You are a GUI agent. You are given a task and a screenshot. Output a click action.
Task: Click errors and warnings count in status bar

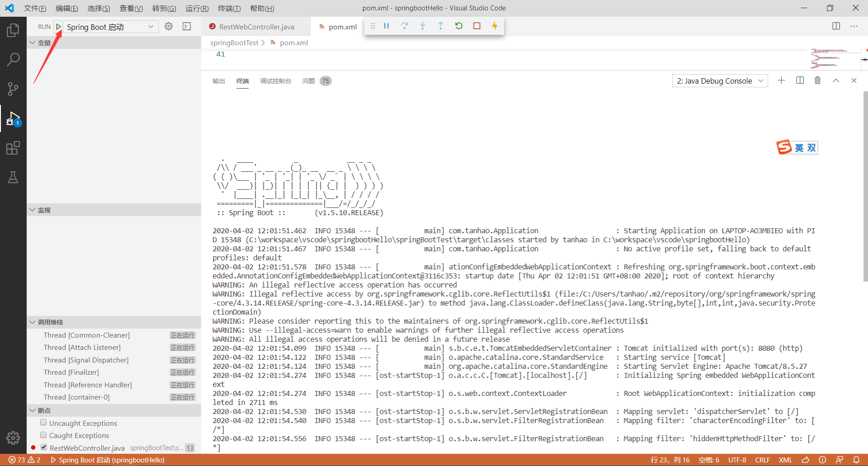24,460
